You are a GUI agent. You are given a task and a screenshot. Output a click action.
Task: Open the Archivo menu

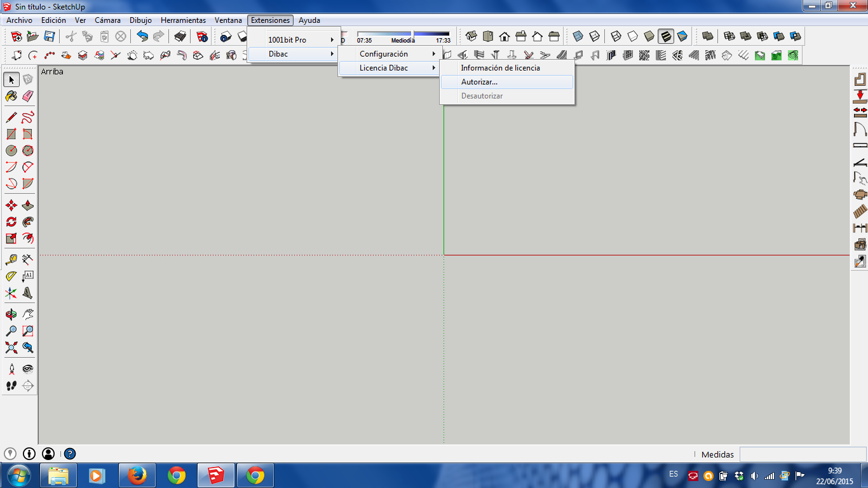(x=19, y=20)
